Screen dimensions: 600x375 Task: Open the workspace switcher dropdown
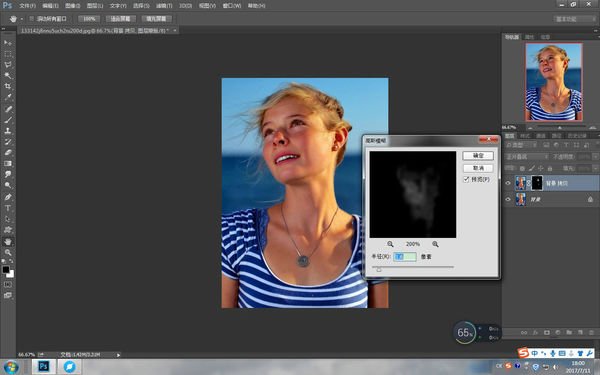[571, 19]
